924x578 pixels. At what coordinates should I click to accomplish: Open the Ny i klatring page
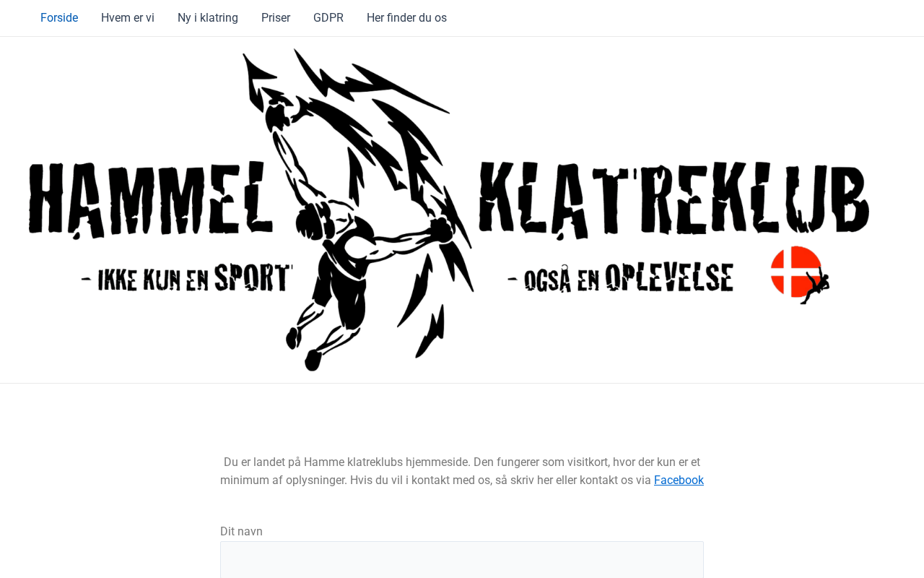[208, 18]
